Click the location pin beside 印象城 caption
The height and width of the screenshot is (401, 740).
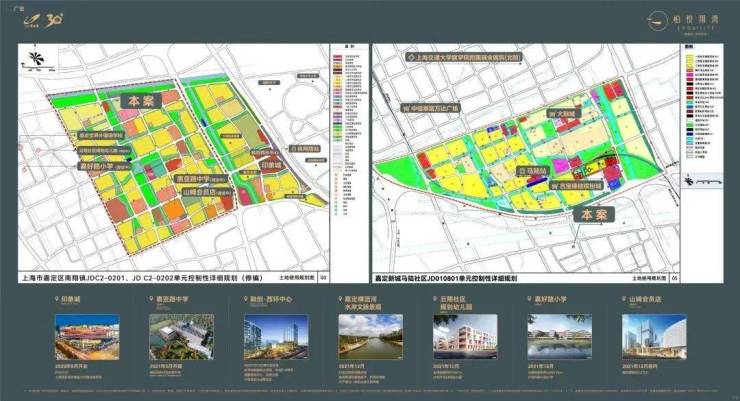pyautogui.click(x=57, y=299)
